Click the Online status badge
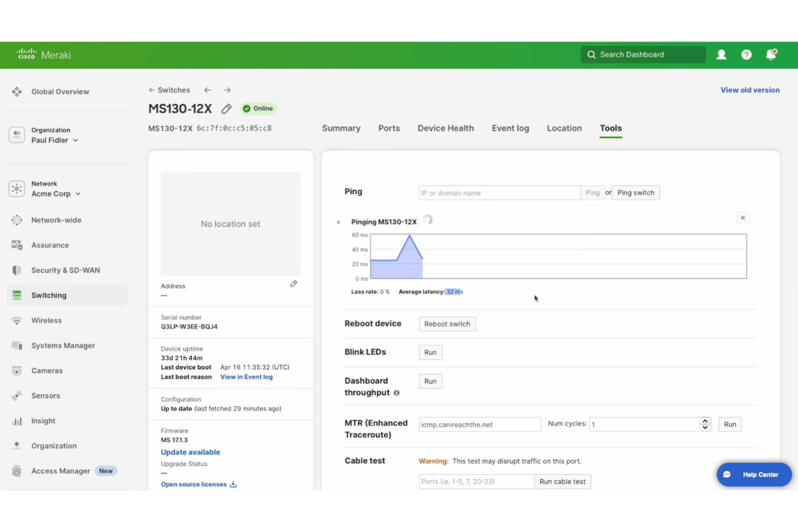 258,108
